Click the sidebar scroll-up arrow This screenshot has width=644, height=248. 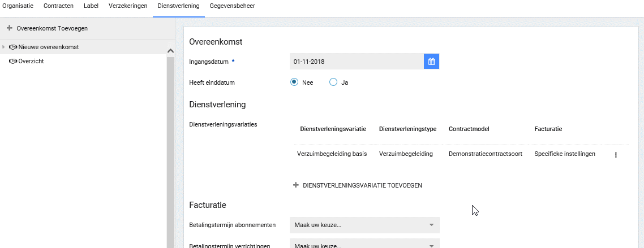point(170,51)
